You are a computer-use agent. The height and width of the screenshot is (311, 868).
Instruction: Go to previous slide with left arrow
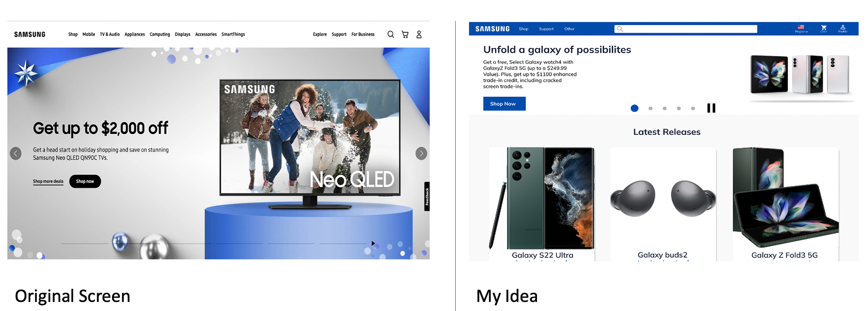click(16, 153)
